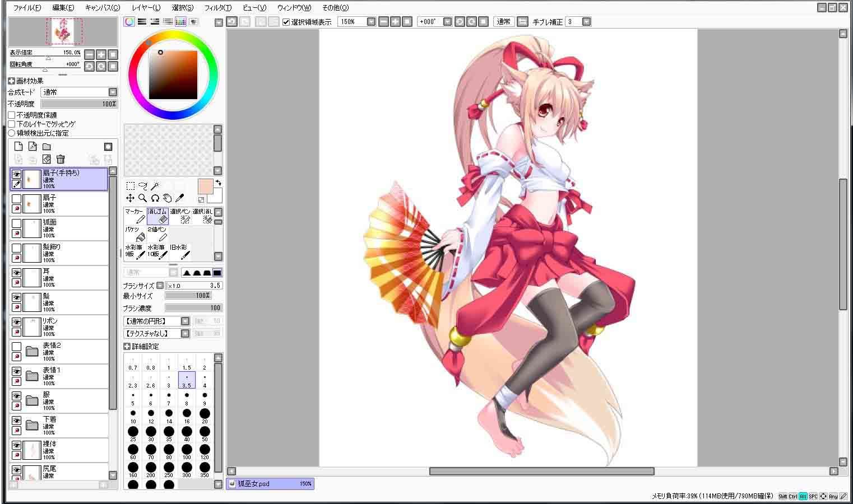Select the eraser (消しゴム) tool
This screenshot has width=853, height=504.
coord(157,216)
